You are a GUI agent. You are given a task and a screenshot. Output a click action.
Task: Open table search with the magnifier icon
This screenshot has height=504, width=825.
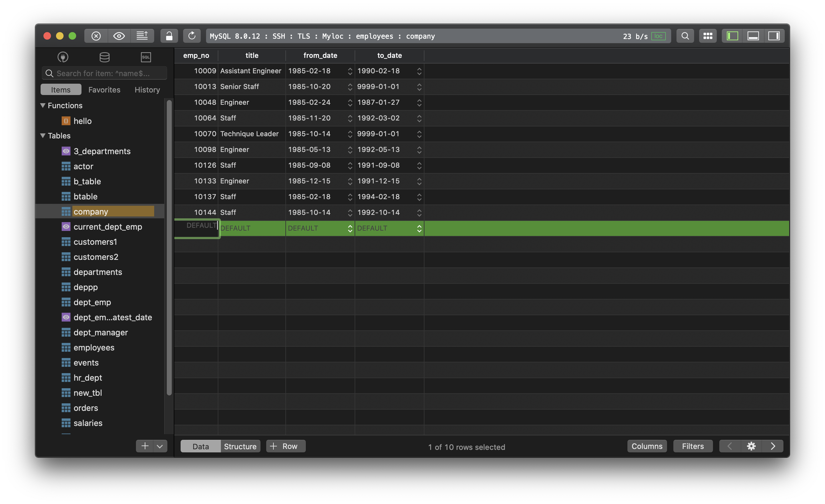click(x=685, y=36)
